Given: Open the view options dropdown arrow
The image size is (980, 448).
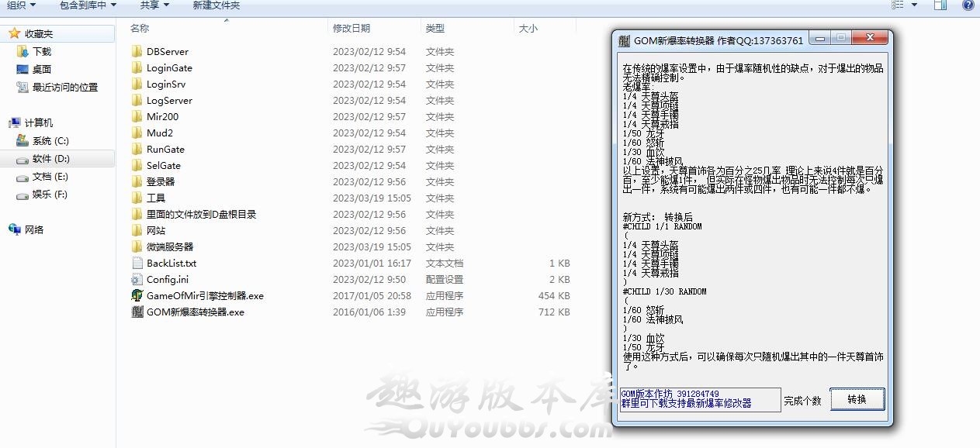Looking at the screenshot, I should [x=914, y=5].
